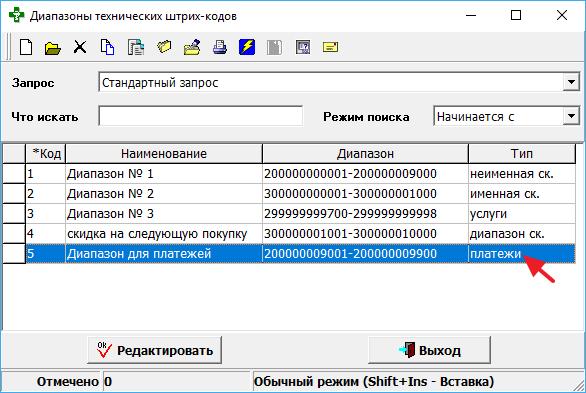Viewport: 586px width, 393px height.
Task: Click the Выход button
Action: [x=429, y=350]
